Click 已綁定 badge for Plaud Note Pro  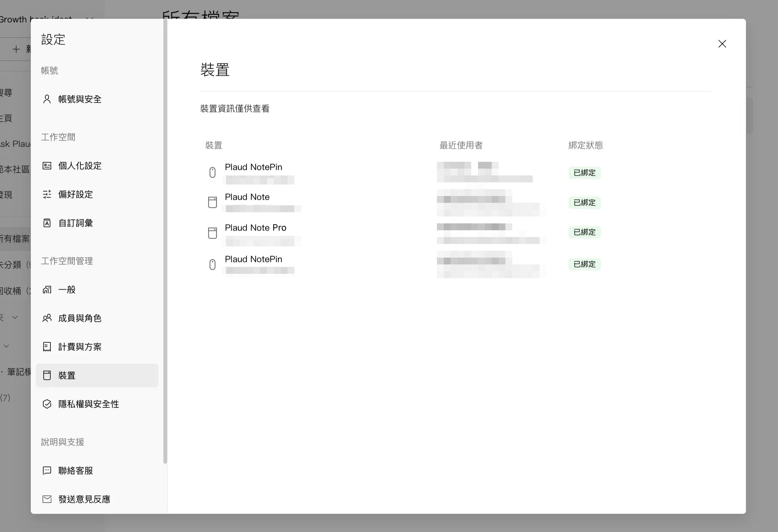coord(584,232)
